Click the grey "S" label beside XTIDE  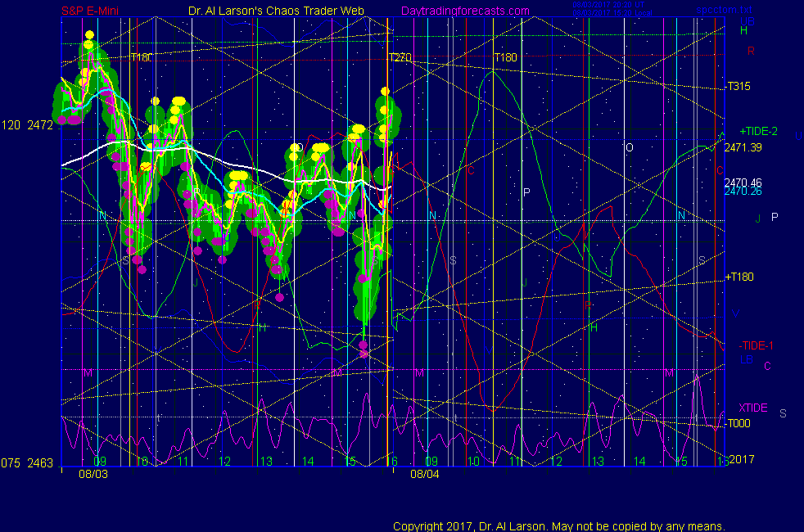[x=783, y=413]
